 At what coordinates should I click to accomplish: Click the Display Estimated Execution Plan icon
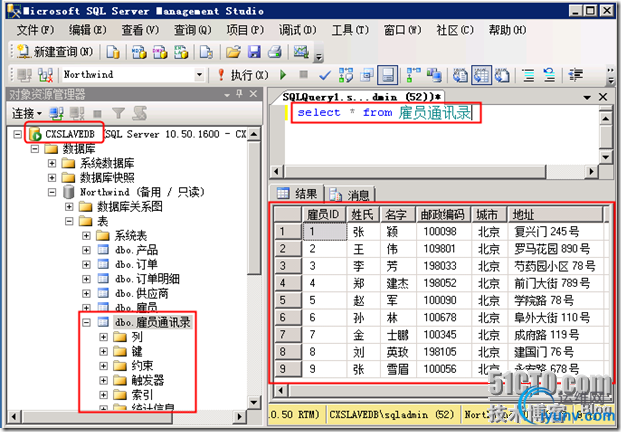[x=346, y=75]
